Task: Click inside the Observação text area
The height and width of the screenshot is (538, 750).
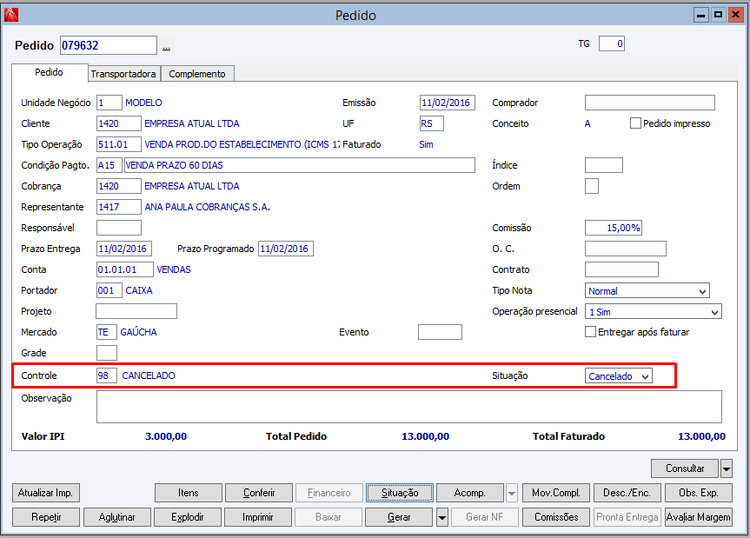Action: [409, 407]
